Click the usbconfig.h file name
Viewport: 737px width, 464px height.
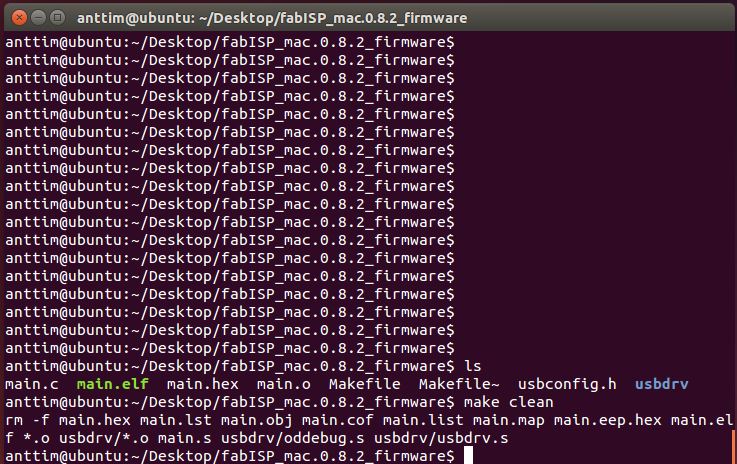coord(567,384)
